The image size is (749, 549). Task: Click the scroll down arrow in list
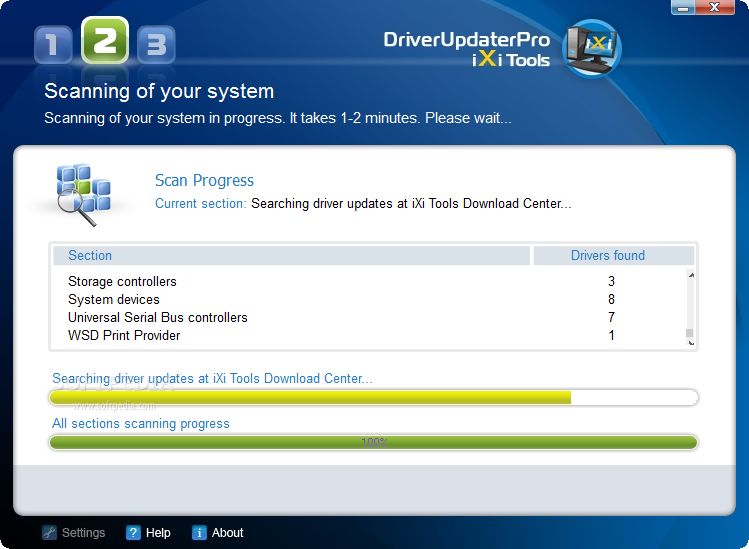tap(691, 343)
